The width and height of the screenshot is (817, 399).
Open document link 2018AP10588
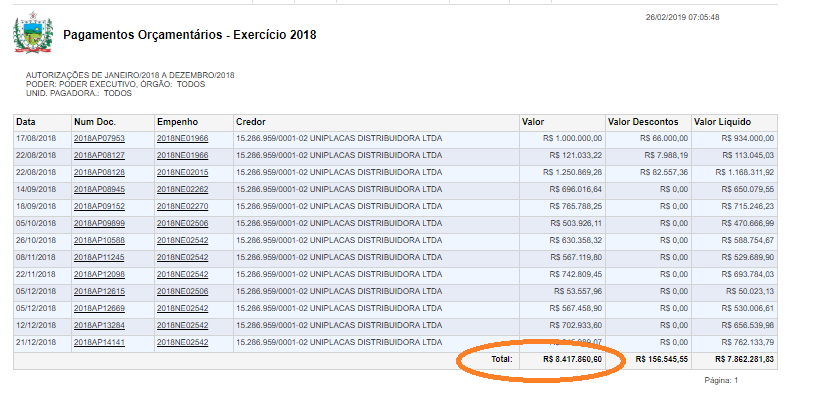99,240
